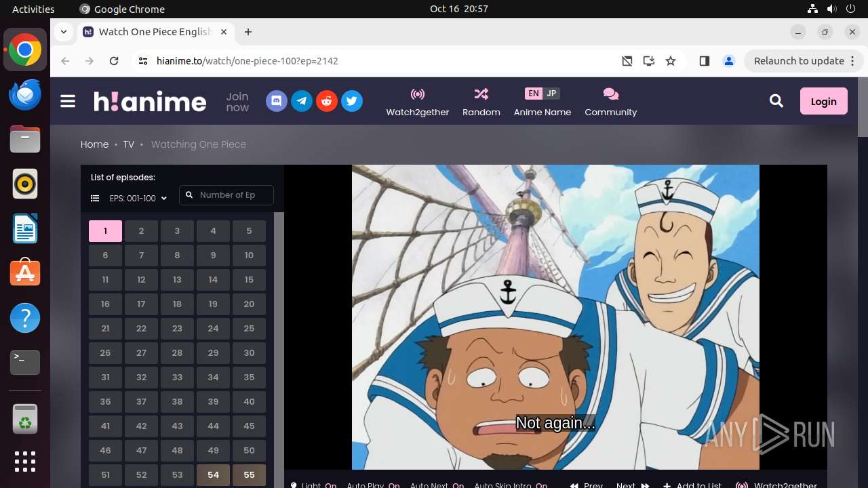Select episode 42

(141, 426)
